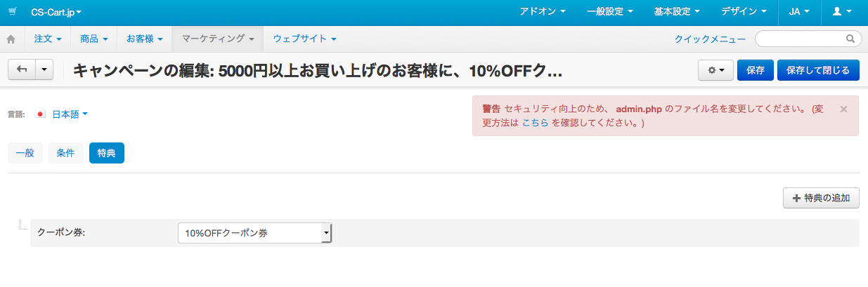868x287 pixels.
Task: Open the マーケティング menu
Action: click(218, 39)
